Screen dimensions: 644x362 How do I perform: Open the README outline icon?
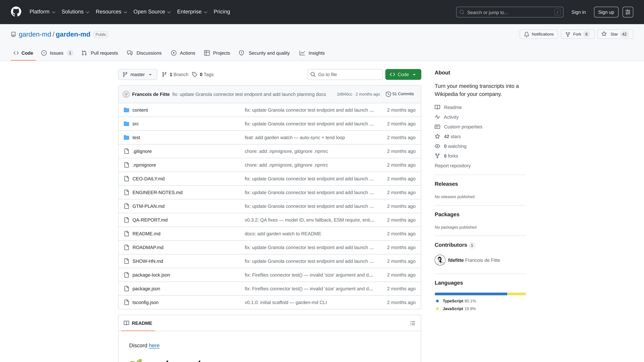pyautogui.click(x=413, y=323)
